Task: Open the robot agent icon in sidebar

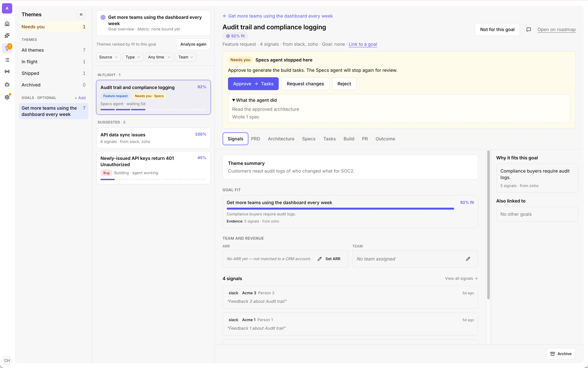Action: [x=7, y=85]
